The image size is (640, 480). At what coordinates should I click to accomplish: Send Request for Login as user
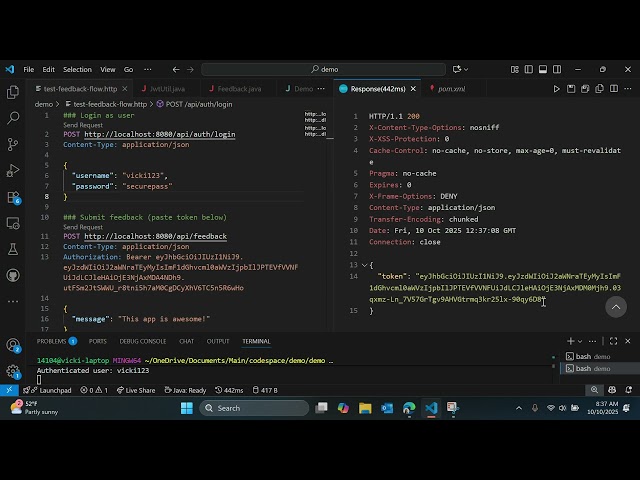[83, 125]
